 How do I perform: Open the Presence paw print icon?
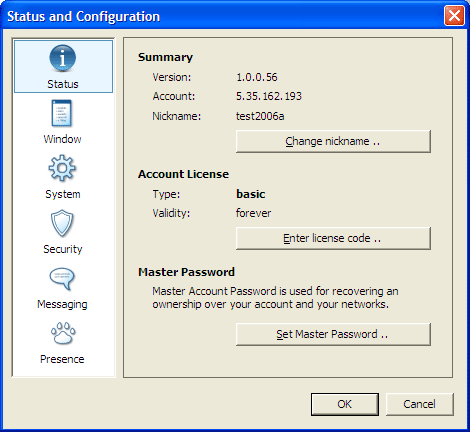tap(63, 333)
